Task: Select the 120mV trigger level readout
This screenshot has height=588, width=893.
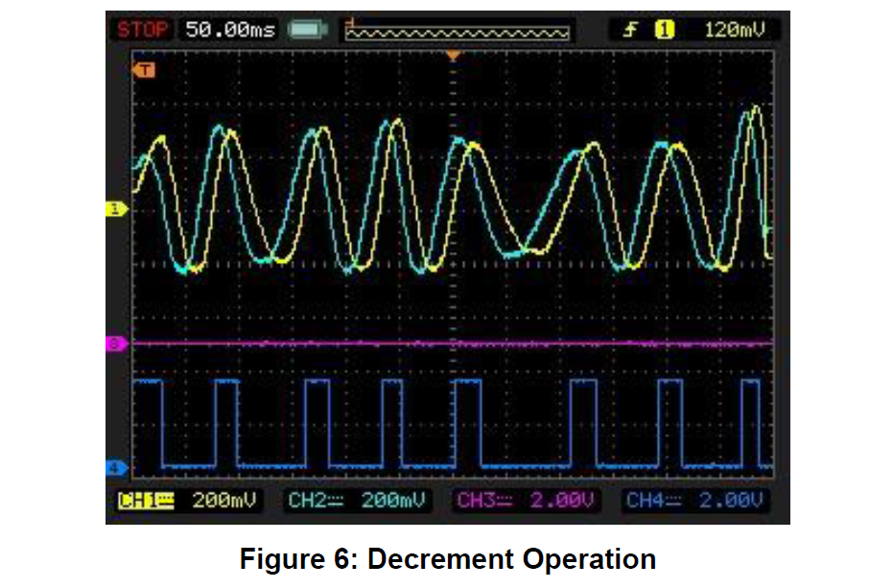Action: click(x=735, y=31)
